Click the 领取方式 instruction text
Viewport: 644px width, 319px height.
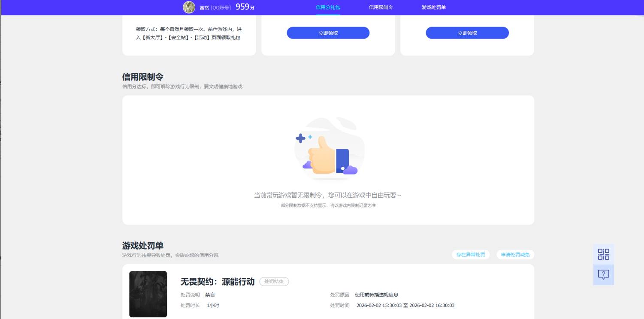tap(189, 33)
